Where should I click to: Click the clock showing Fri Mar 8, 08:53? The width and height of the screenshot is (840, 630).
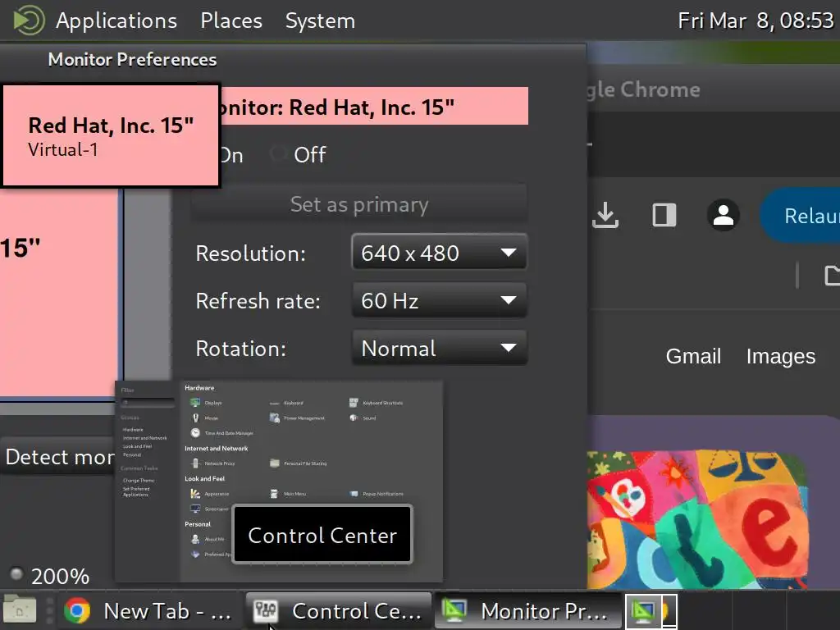pyautogui.click(x=756, y=21)
